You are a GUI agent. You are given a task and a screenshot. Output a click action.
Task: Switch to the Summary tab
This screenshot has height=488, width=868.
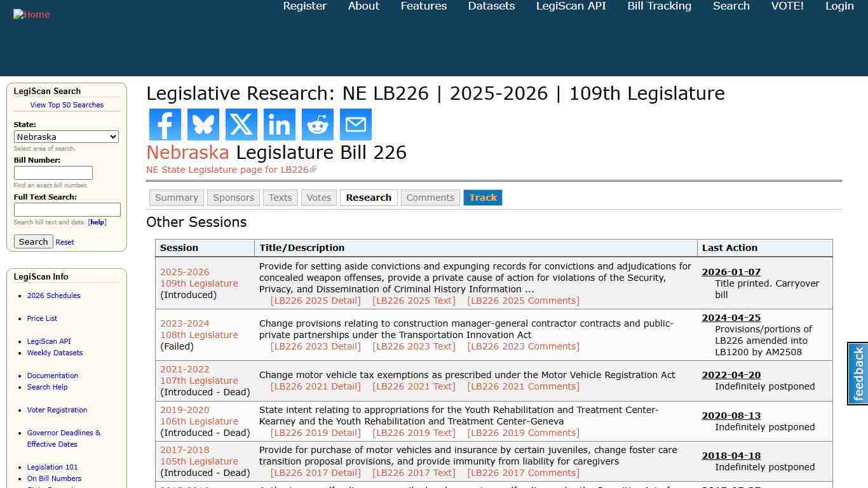pos(176,198)
